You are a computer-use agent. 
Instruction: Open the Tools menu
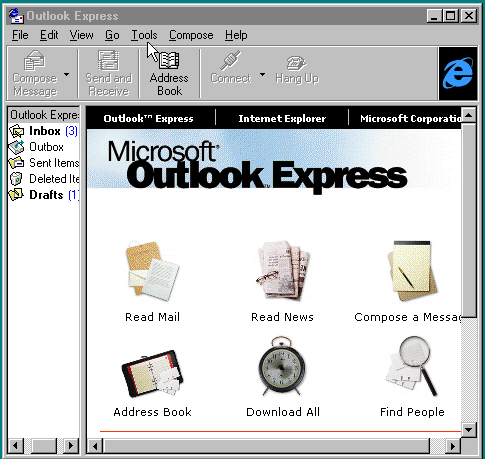144,35
